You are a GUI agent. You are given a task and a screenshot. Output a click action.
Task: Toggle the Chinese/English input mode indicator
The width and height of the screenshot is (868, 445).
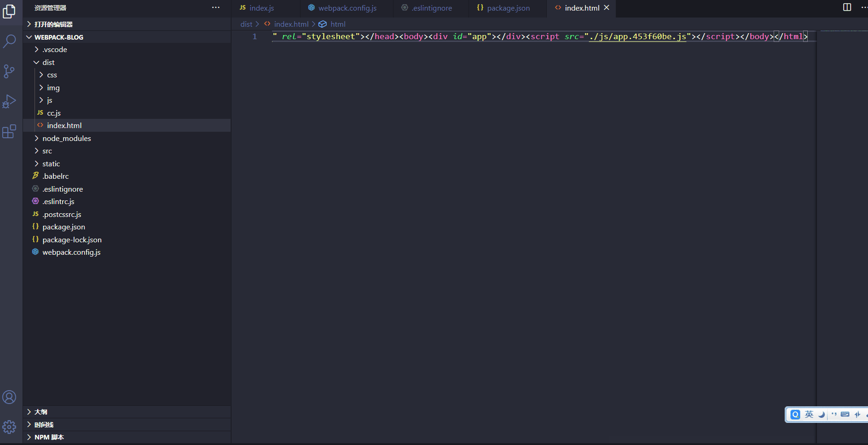click(809, 414)
